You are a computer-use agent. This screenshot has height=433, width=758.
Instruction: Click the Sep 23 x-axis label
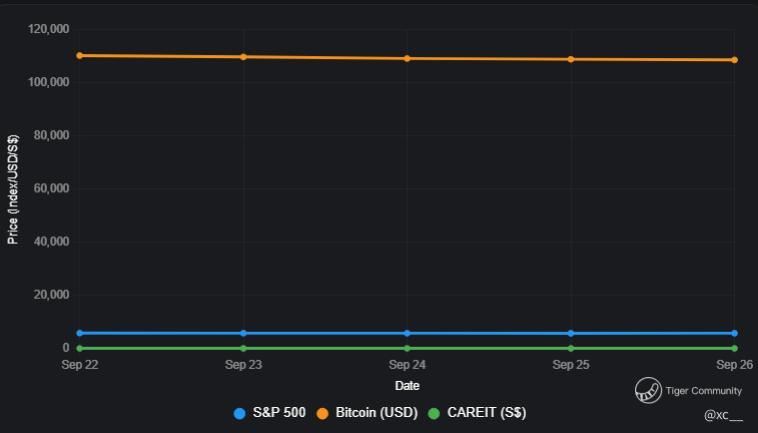click(243, 365)
